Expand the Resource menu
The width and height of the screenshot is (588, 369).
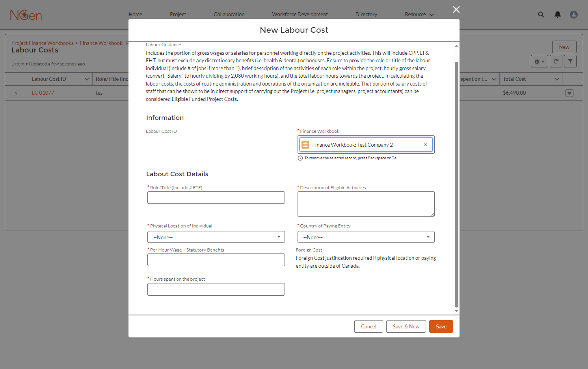pyautogui.click(x=419, y=15)
